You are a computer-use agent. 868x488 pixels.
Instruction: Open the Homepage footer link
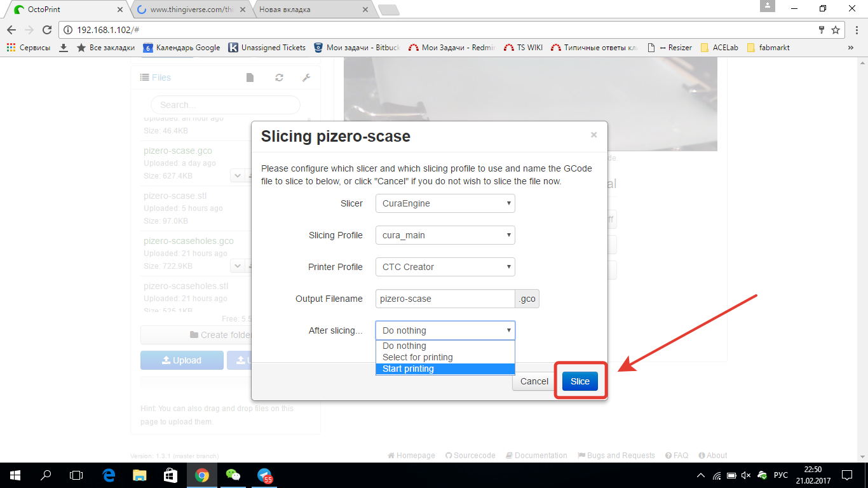pos(411,456)
